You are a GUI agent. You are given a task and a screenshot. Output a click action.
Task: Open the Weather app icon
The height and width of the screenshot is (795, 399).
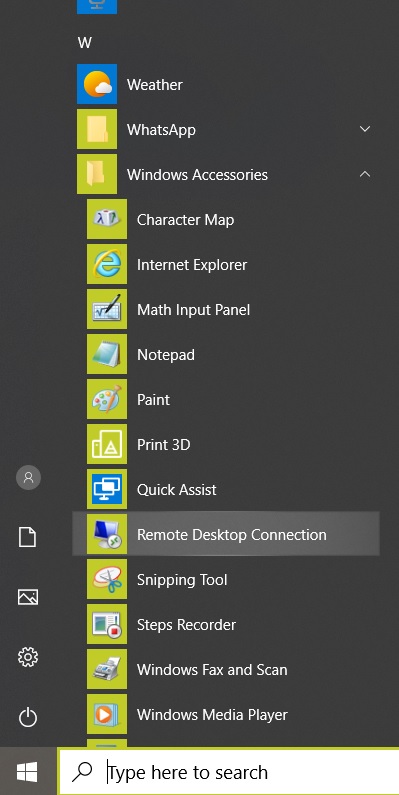pos(97,84)
